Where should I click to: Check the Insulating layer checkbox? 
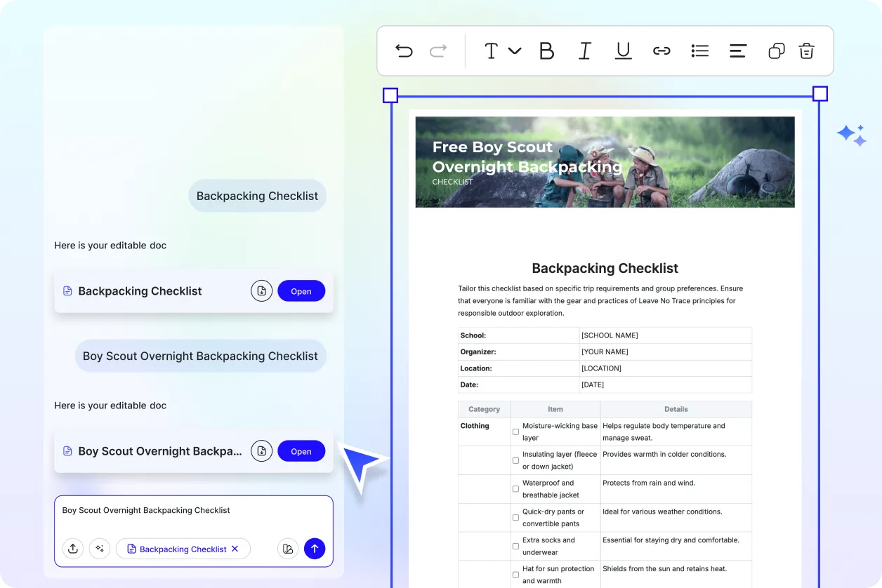pos(515,460)
